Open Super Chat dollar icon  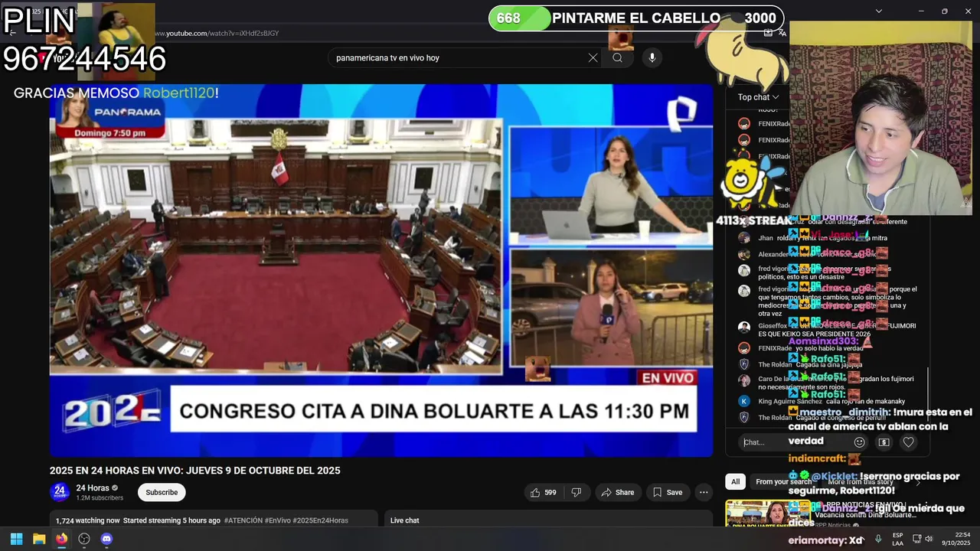884,442
